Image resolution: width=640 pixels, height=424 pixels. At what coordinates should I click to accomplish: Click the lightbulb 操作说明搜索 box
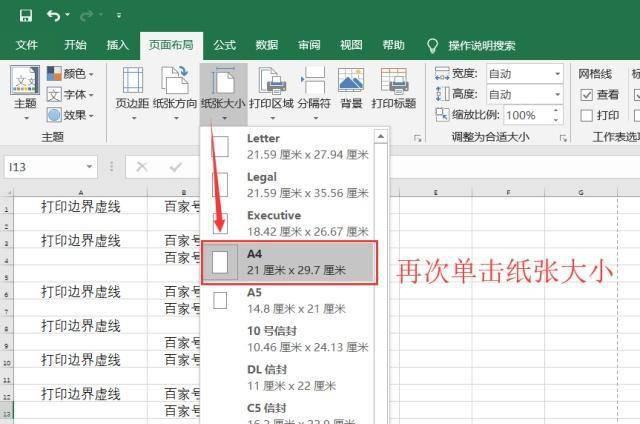coord(471,46)
